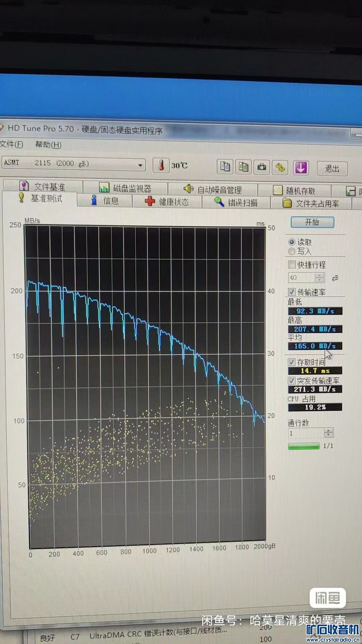Click the green pass progress bar
362x644 pixels.
[x=304, y=446]
